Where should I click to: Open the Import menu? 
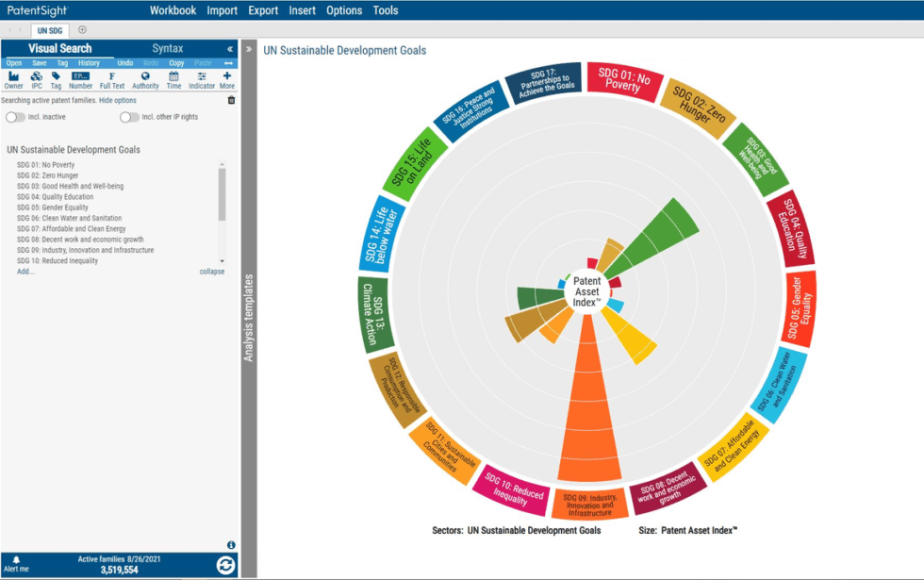click(223, 10)
